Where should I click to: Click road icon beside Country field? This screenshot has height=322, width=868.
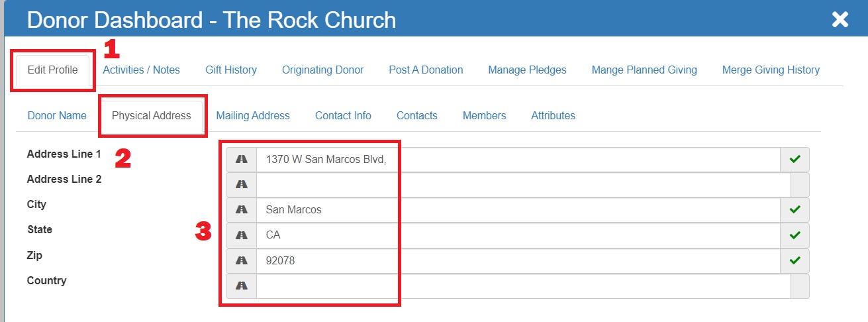[x=242, y=286]
